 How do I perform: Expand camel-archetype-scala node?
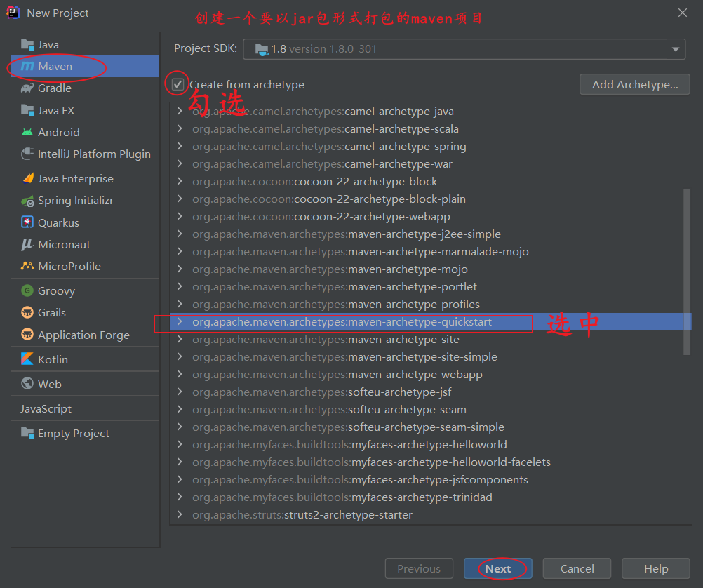click(180, 128)
